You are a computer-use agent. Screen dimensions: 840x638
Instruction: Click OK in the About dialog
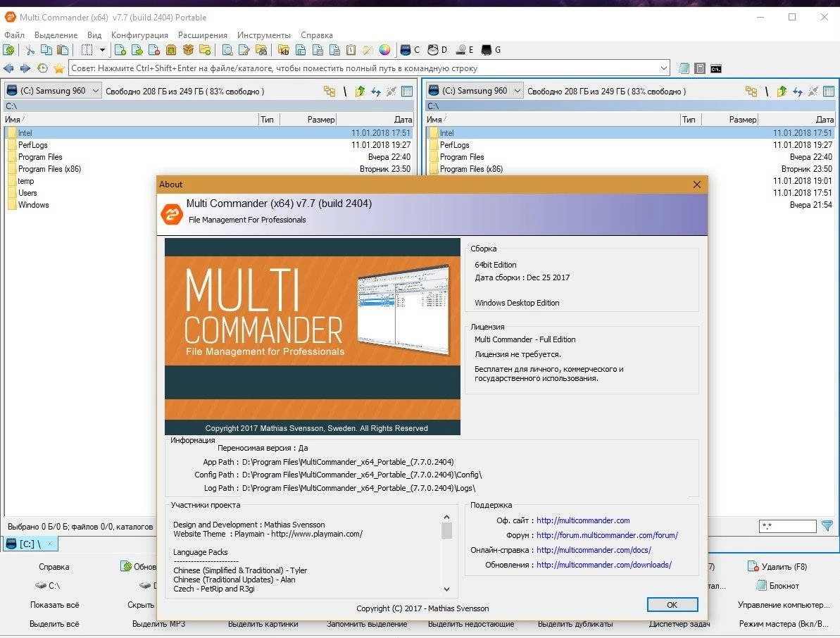pos(672,604)
